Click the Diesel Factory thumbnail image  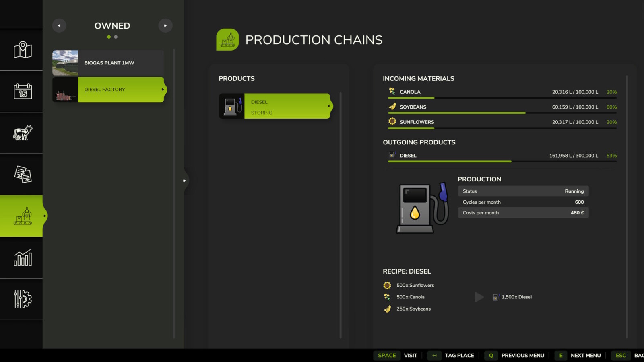coord(65,89)
